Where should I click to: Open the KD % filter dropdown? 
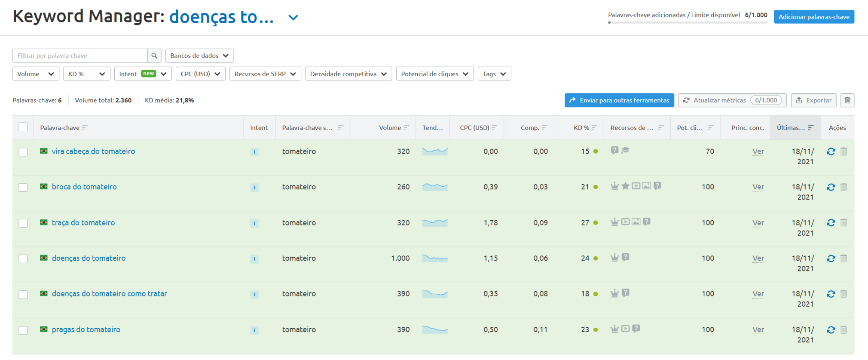[x=87, y=74]
